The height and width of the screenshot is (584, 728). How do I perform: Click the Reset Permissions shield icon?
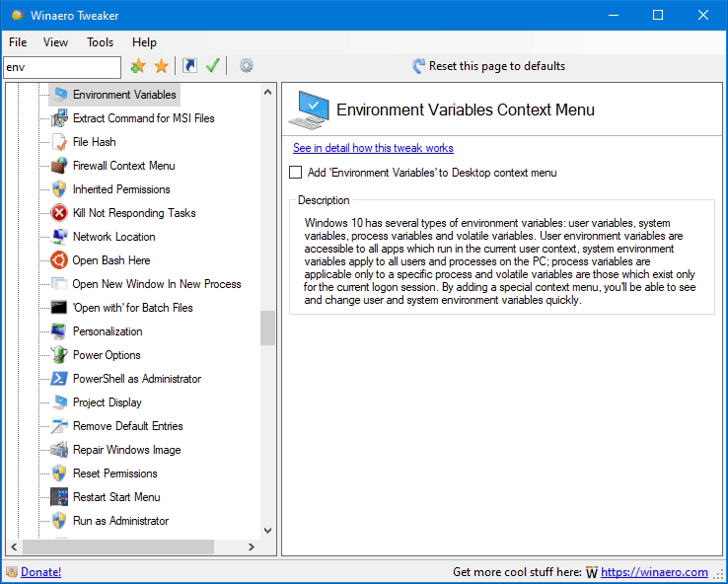pyautogui.click(x=59, y=474)
